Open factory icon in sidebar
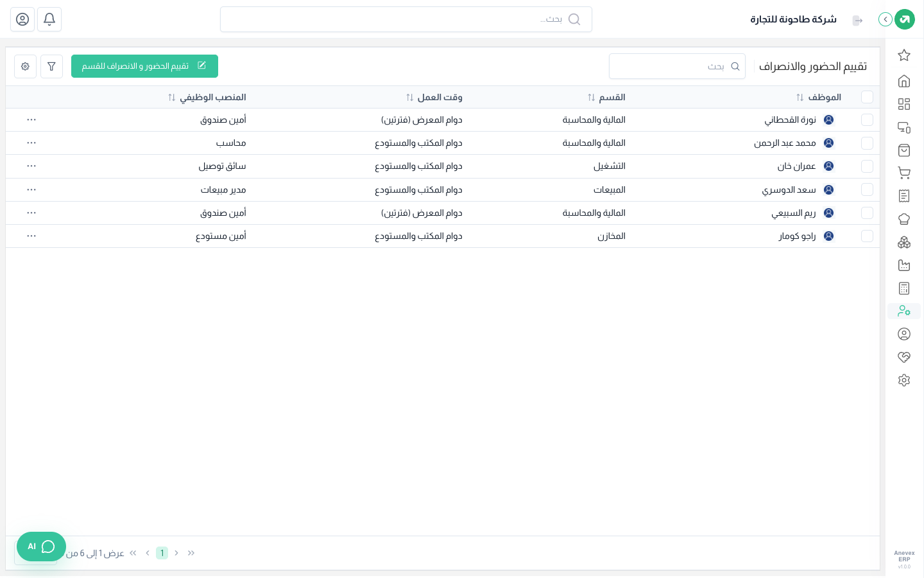The image size is (924, 578). pos(904,265)
